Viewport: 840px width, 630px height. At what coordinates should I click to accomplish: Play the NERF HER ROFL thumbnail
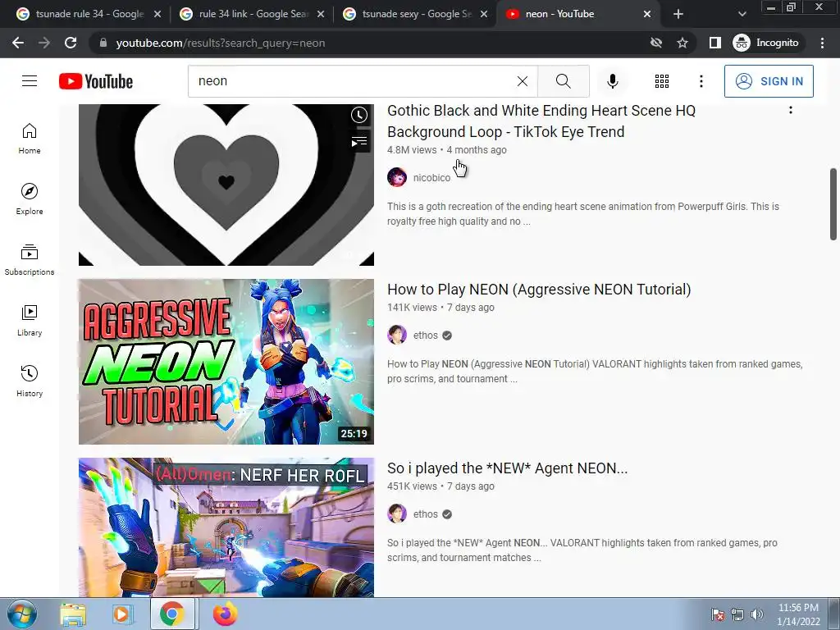[226, 527]
